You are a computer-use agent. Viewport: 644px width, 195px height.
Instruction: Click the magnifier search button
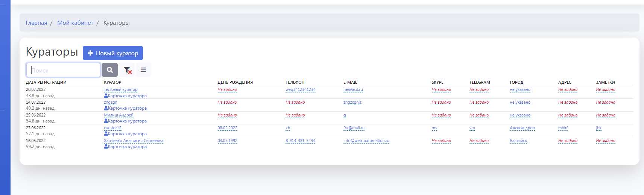pos(110,70)
